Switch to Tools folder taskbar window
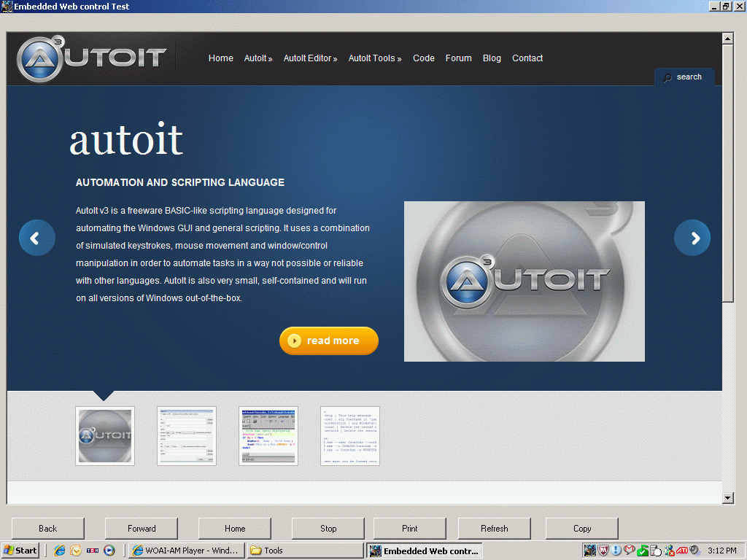Image resolution: width=747 pixels, height=560 pixels. coord(305,551)
